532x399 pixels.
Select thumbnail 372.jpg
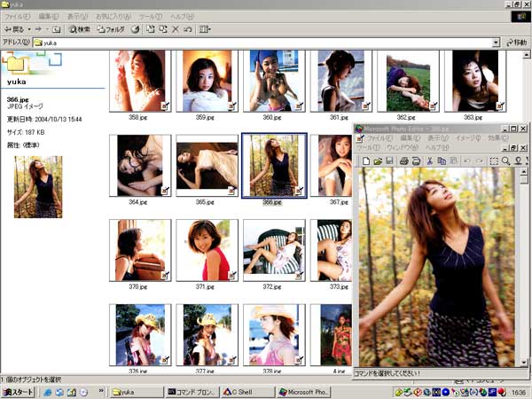point(274,250)
